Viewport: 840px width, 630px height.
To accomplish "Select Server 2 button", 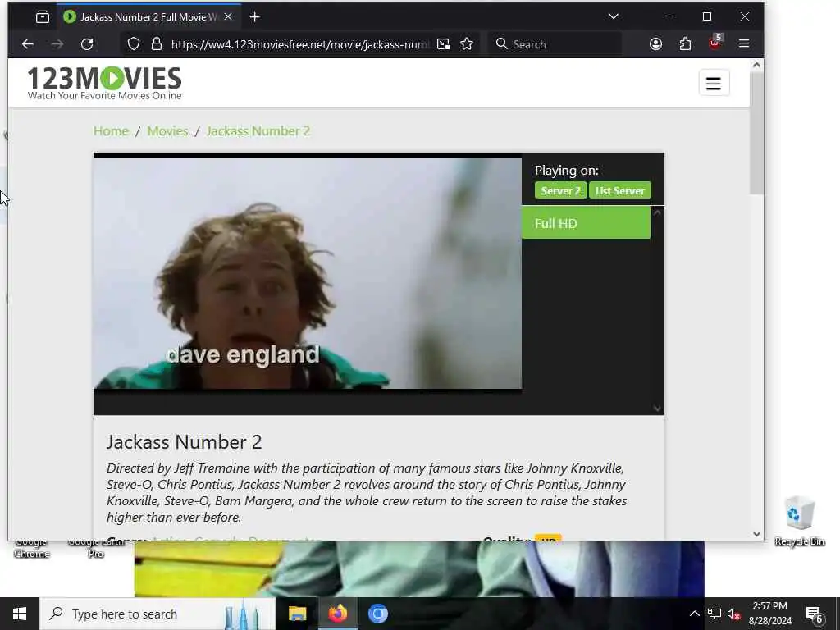I will (x=560, y=190).
